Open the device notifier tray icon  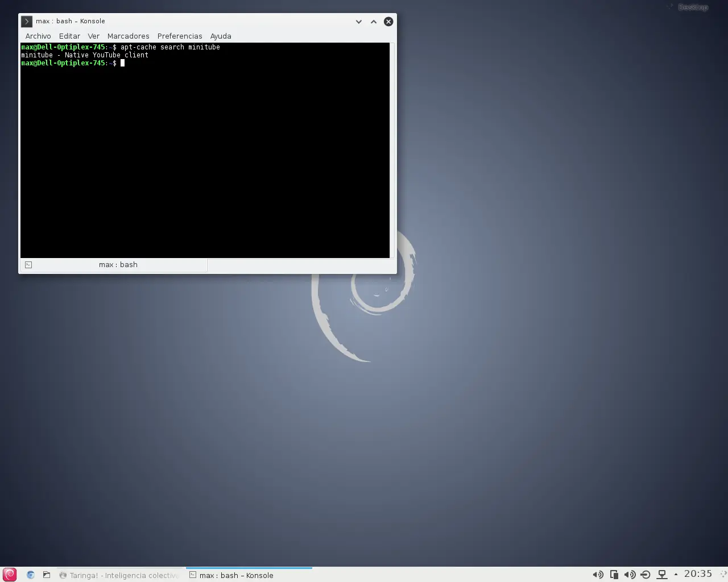(646, 575)
